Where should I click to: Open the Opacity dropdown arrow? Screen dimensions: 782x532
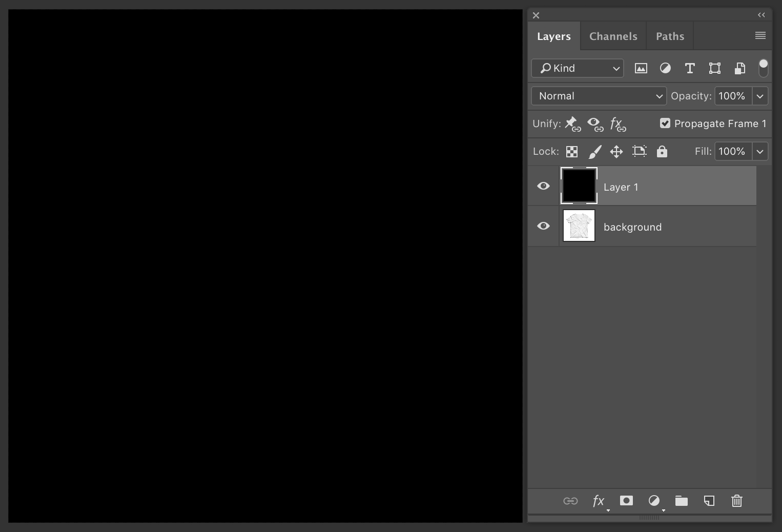(x=760, y=96)
